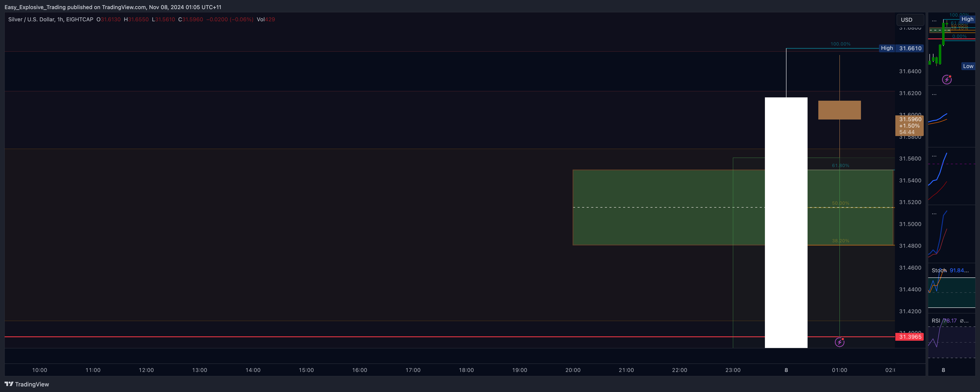Click the high value H31.6550 in the legend

(x=136, y=19)
